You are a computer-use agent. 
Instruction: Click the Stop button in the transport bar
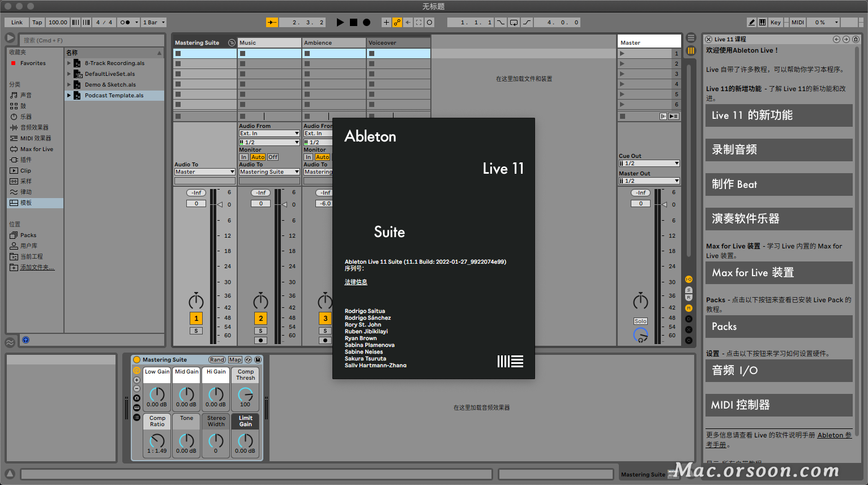(353, 22)
